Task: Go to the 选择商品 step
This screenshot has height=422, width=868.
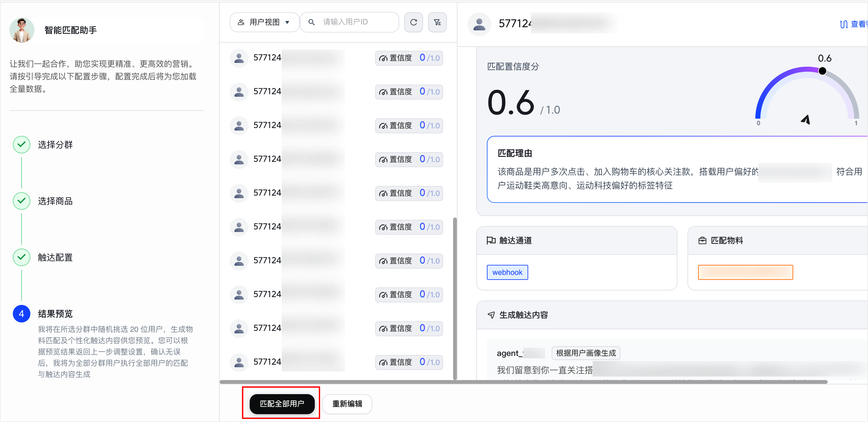Action: point(55,201)
